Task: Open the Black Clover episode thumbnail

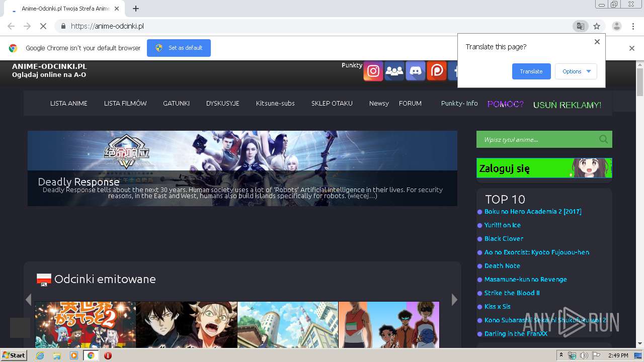Action: click(x=187, y=325)
